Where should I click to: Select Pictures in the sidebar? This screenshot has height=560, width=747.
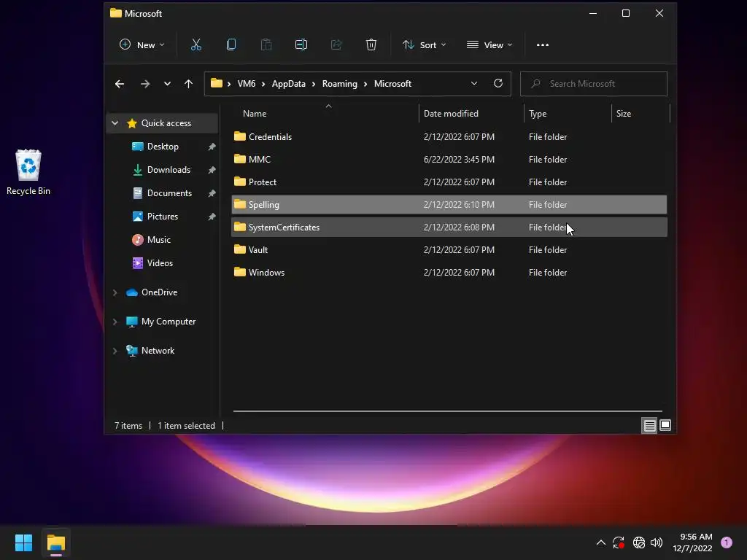point(162,216)
